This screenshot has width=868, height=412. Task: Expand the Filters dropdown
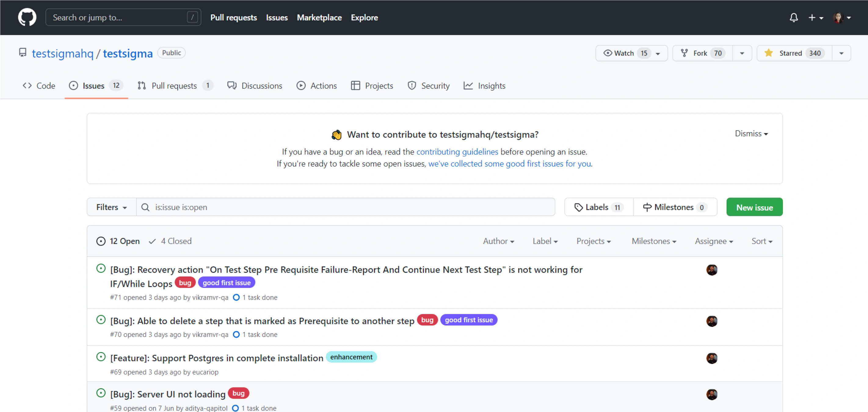(111, 207)
